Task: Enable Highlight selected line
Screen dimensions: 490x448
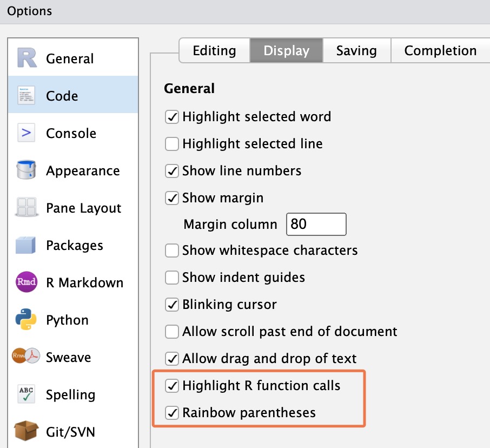Action: tap(171, 144)
